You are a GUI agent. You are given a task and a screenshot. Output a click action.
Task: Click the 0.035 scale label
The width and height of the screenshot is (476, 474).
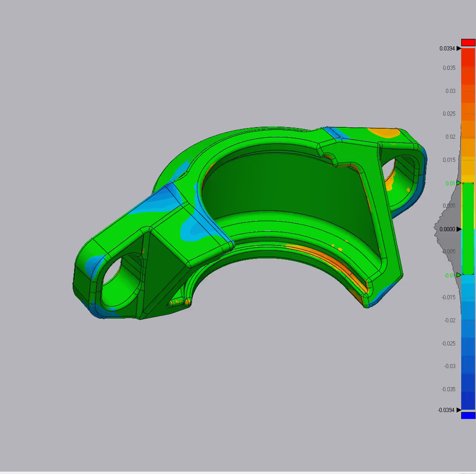click(x=449, y=68)
